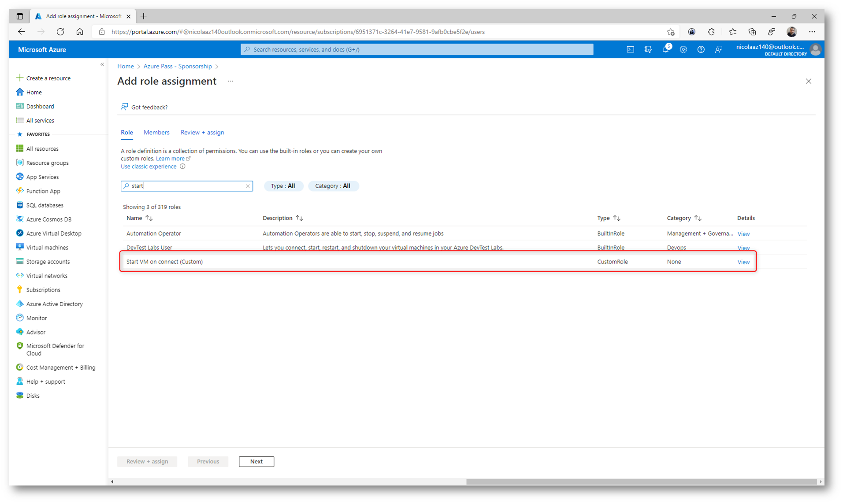The image size is (843, 504).
Task: Click the Subscriptions key icon
Action: pos(20,289)
